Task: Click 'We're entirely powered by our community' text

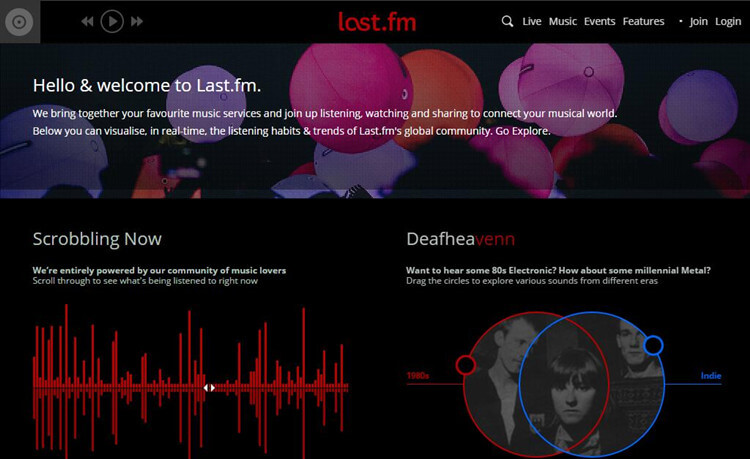Action: pos(159,270)
